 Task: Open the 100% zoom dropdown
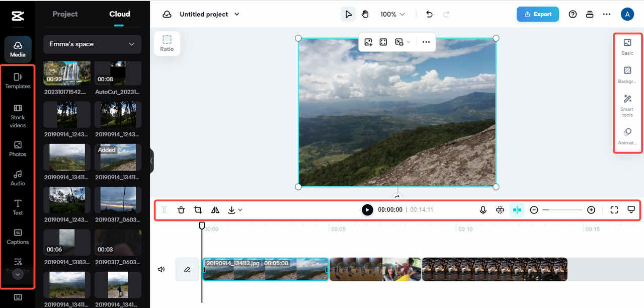(x=392, y=14)
